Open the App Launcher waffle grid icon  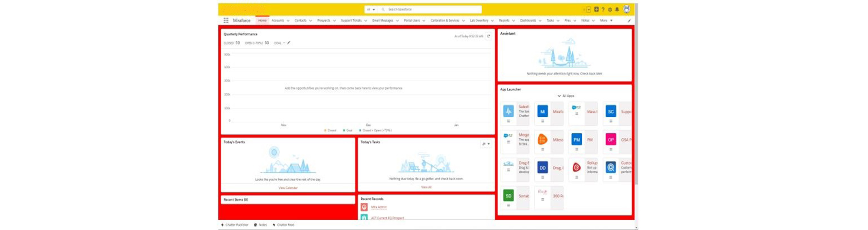pos(226,20)
